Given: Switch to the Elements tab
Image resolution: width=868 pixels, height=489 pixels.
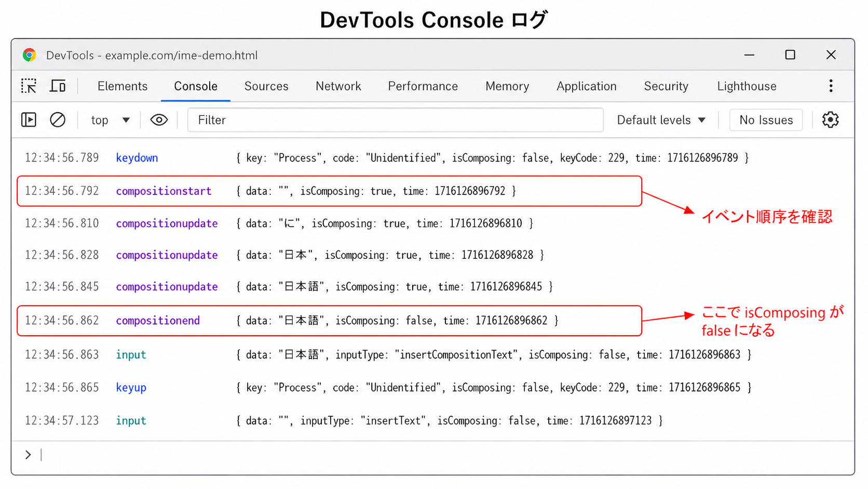Looking at the screenshot, I should point(123,86).
